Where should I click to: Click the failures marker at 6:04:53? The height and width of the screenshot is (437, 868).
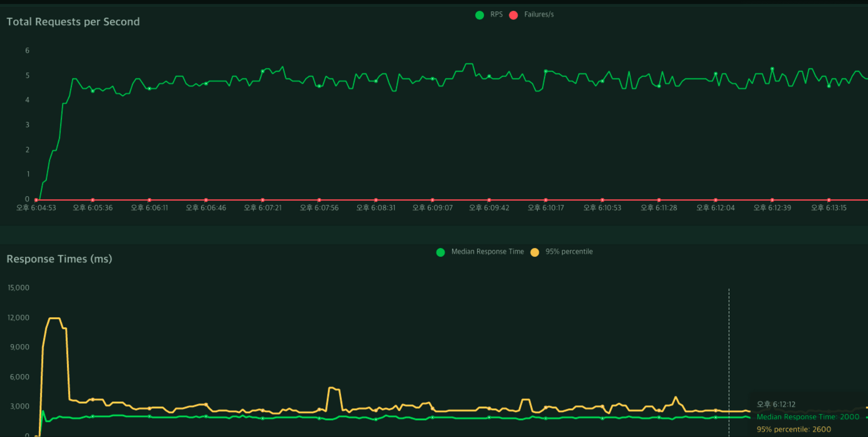(x=36, y=200)
